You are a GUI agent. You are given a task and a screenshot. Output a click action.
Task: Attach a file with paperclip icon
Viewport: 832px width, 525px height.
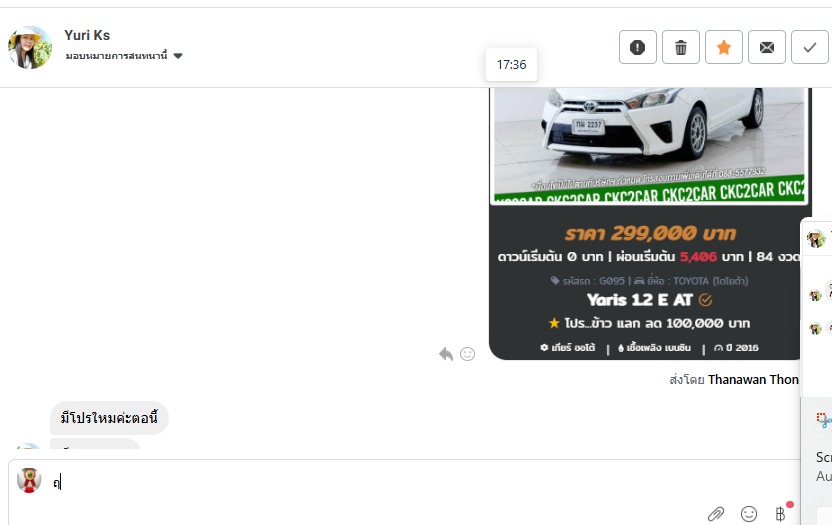(x=716, y=513)
